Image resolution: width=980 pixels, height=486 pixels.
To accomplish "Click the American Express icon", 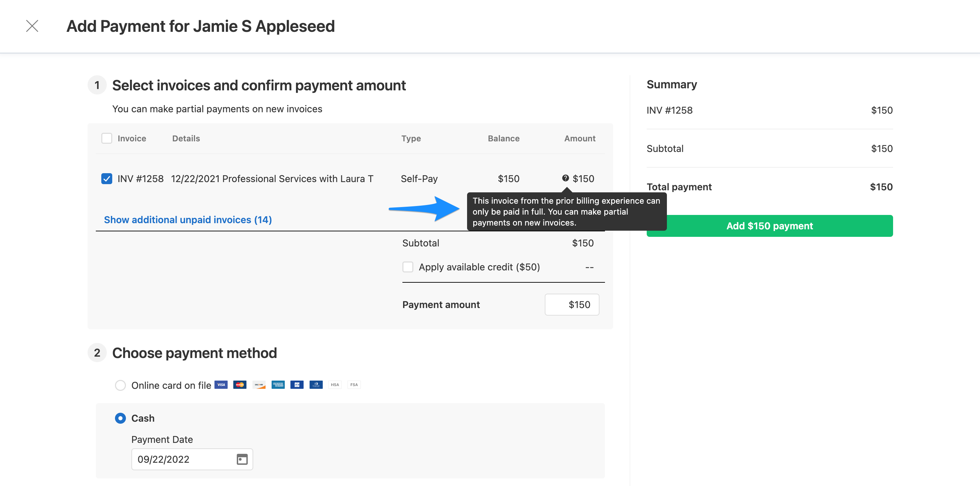I will [278, 385].
